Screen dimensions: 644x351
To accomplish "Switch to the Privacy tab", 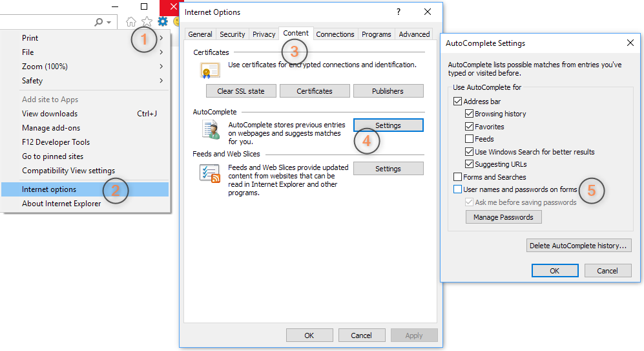I will pyautogui.click(x=264, y=34).
